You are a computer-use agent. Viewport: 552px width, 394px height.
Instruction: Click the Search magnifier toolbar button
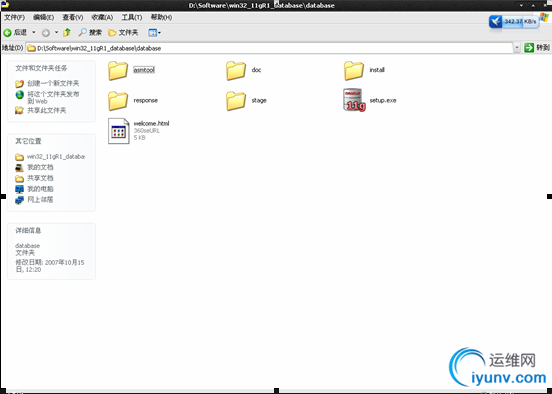tap(90, 32)
